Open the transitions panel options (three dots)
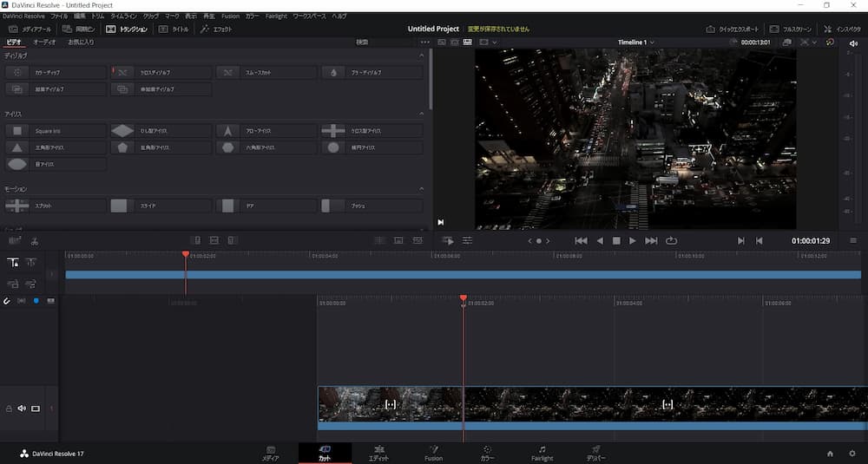This screenshot has width=868, height=464. pos(424,42)
